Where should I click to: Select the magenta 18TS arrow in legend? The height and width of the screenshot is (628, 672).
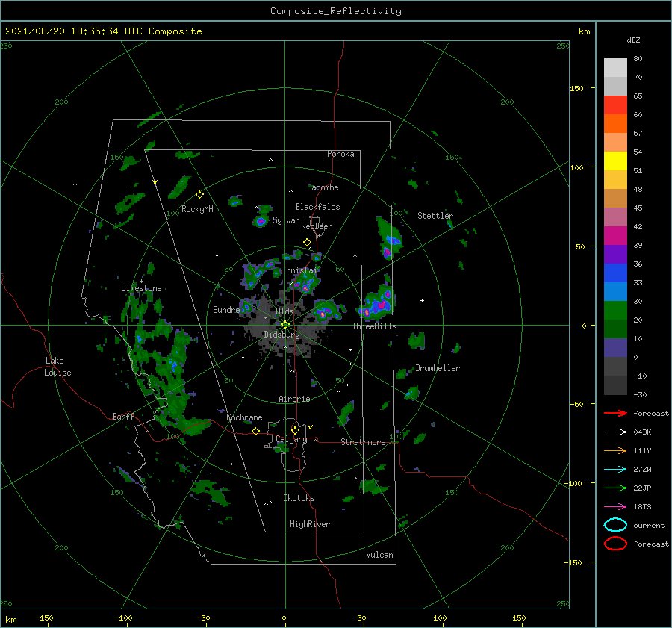(x=615, y=507)
